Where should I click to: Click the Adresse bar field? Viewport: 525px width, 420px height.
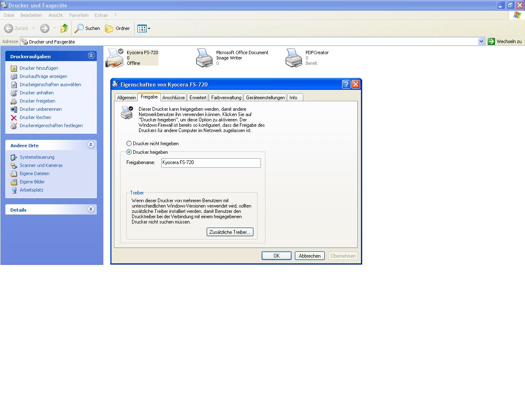pyautogui.click(x=253, y=41)
